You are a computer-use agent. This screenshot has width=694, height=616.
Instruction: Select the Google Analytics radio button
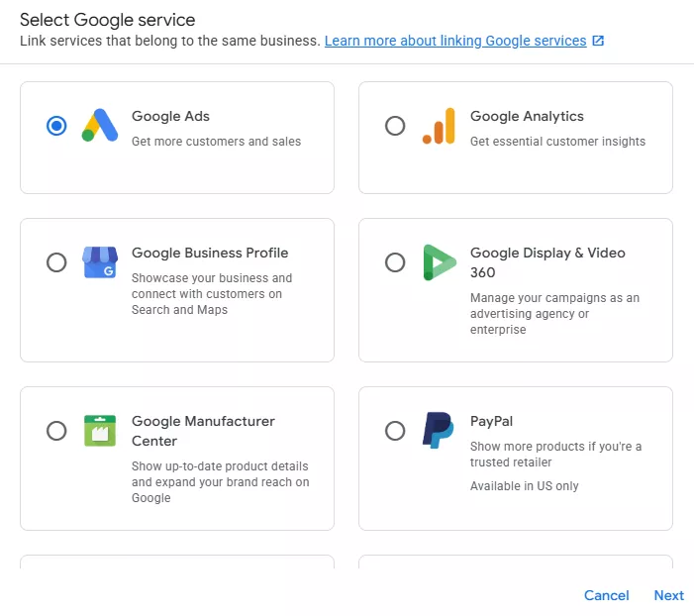(395, 126)
